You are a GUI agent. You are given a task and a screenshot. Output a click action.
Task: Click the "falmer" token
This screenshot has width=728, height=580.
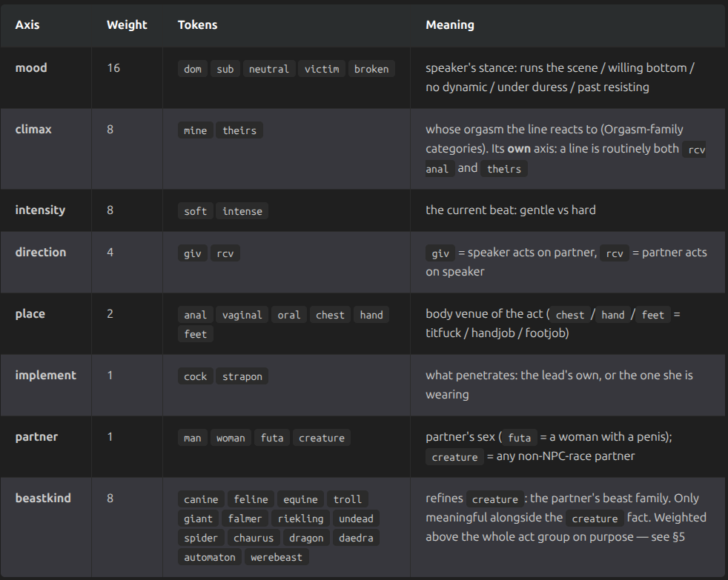tap(245, 519)
